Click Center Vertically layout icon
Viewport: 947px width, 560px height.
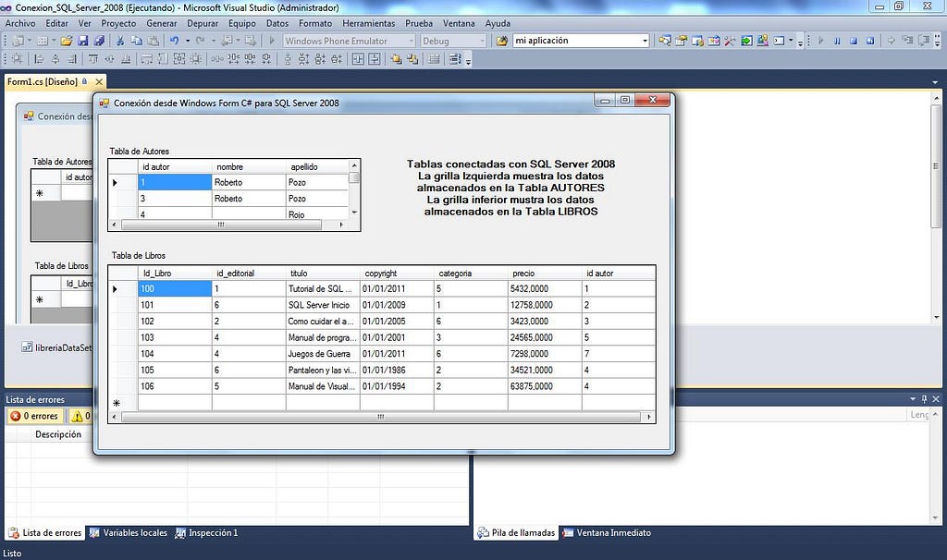click(375, 58)
